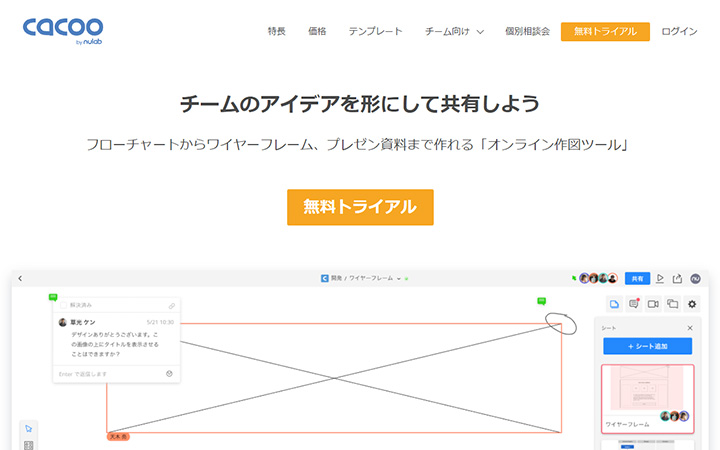The image size is (720, 450).
Task: Expand the チーム向け dropdown menu
Action: pyautogui.click(x=454, y=31)
